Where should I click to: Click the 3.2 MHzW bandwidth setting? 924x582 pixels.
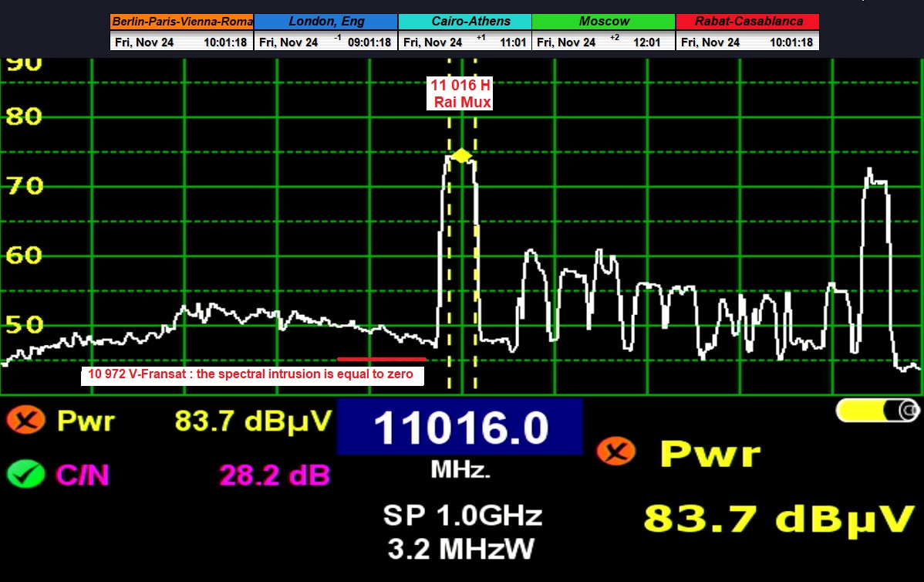tap(462, 549)
